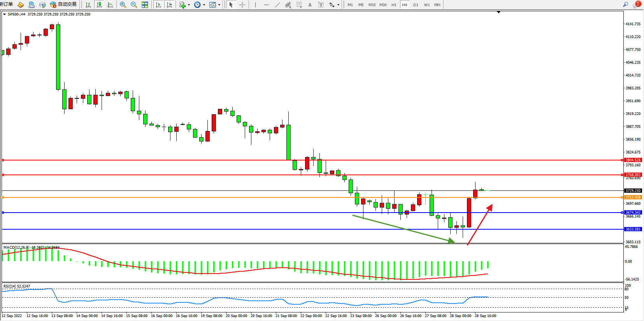This screenshot has width=644, height=321.
Task: Switch to the D1 timeframe
Action: (416, 5)
